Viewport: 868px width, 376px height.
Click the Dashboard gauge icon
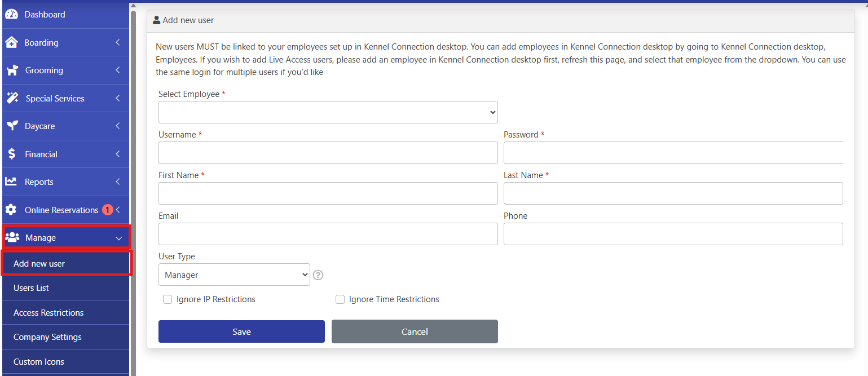click(11, 15)
